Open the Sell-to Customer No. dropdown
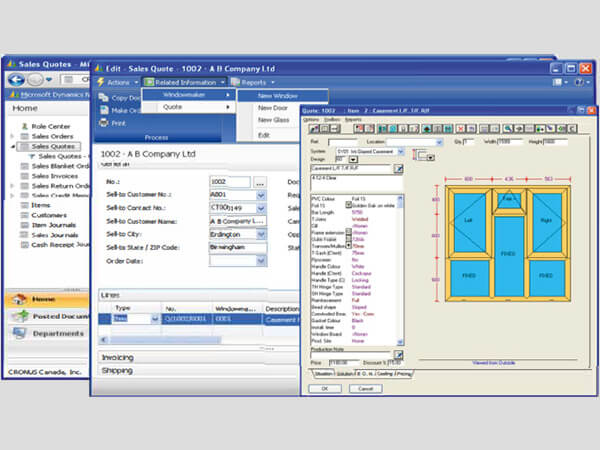Image resolution: width=600 pixels, height=450 pixels. tap(261, 195)
